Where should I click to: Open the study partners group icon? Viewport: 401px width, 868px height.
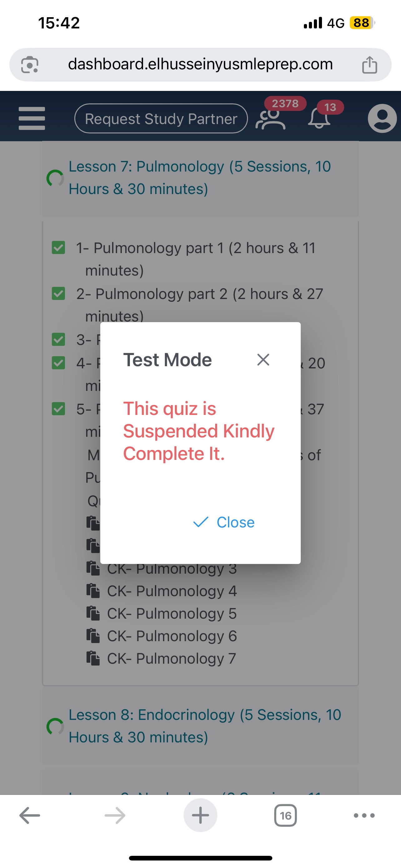coord(270,119)
